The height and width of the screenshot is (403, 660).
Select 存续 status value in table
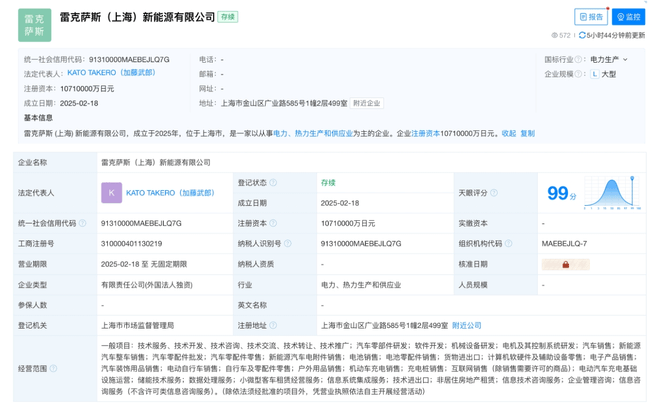tap(328, 182)
